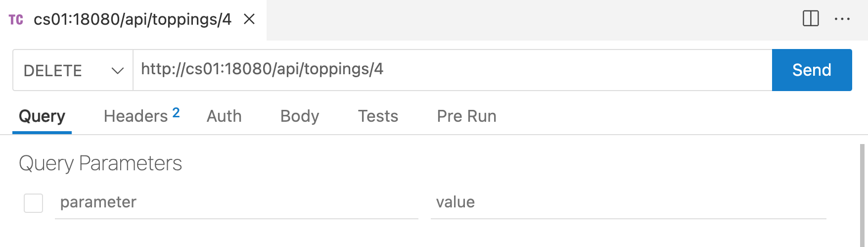Click the DELETE method dropdown chevron
The height and width of the screenshot is (247, 868).
[117, 71]
